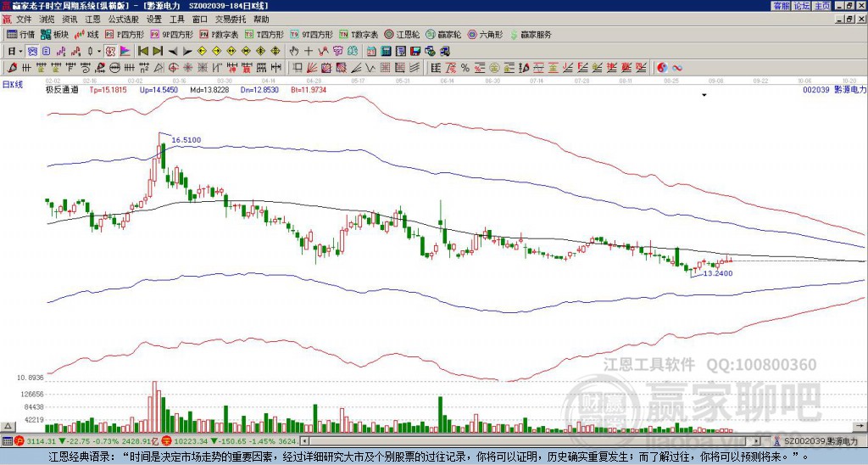Open the 六角形 hexagon tool

[x=486, y=34]
